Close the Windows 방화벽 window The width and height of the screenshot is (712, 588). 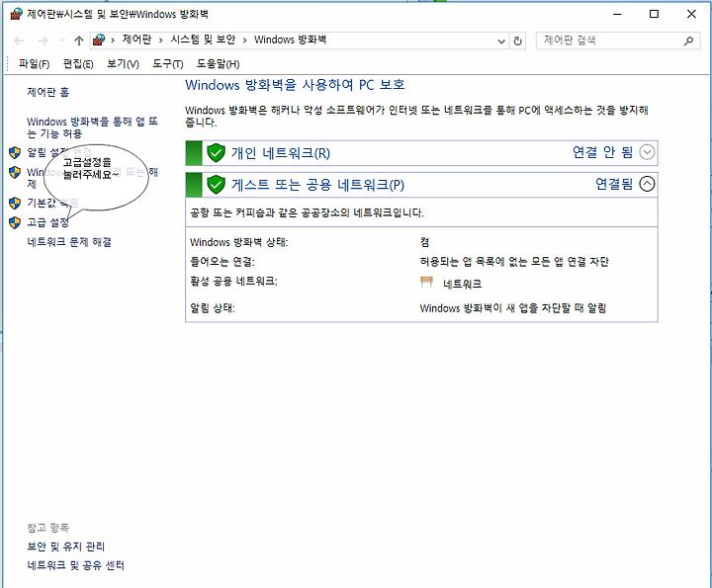coord(691,14)
